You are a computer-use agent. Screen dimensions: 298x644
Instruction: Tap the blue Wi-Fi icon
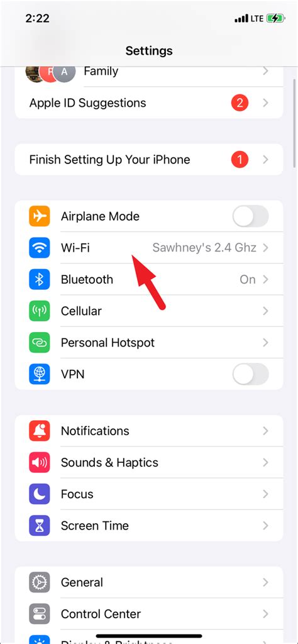coord(40,248)
